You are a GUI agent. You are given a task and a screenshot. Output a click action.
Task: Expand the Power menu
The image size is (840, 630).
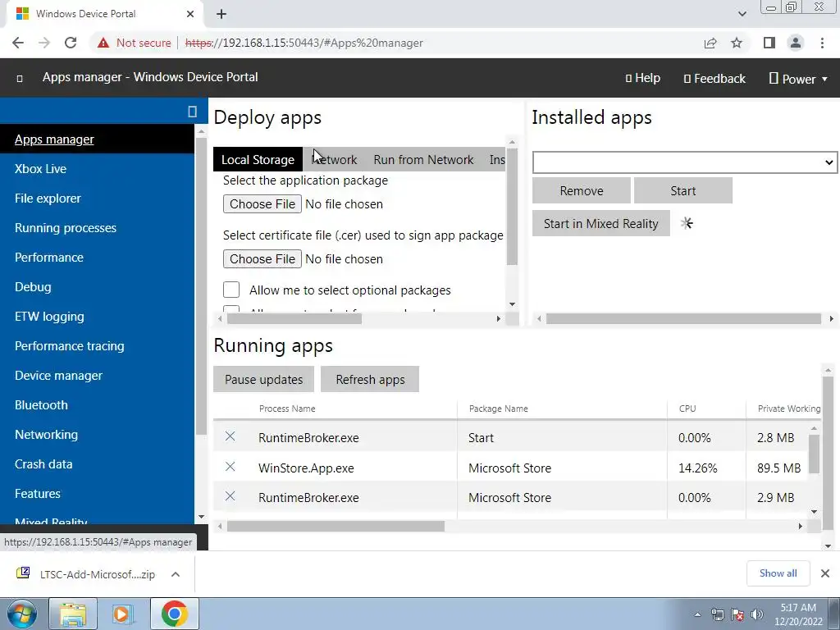pyautogui.click(x=799, y=79)
